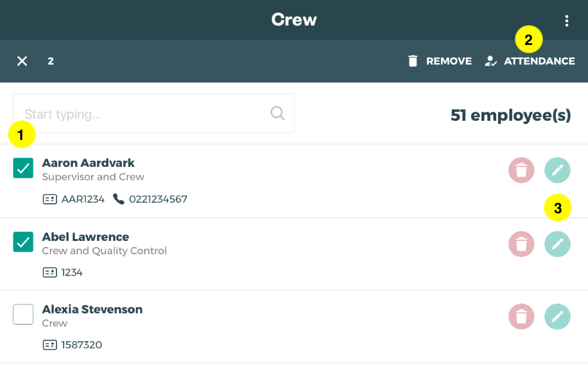Screen dimensions: 588x370
Task: Click the Crew page title
Action: [294, 20]
